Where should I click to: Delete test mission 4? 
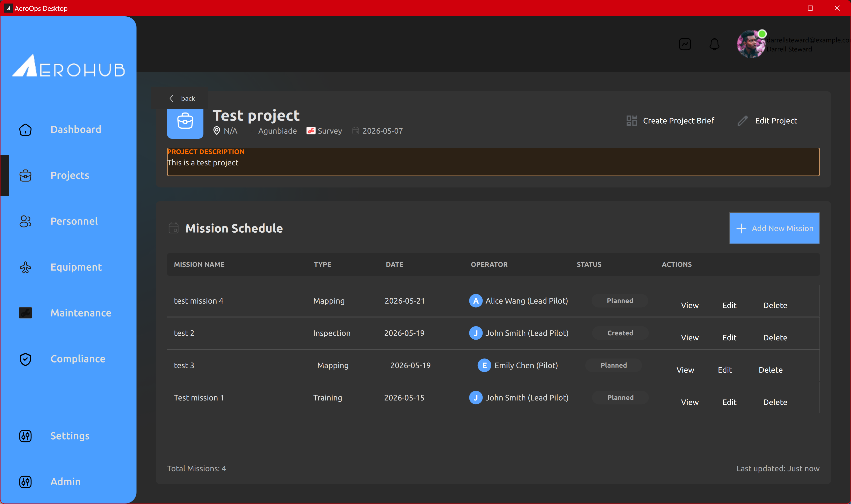pyautogui.click(x=775, y=305)
